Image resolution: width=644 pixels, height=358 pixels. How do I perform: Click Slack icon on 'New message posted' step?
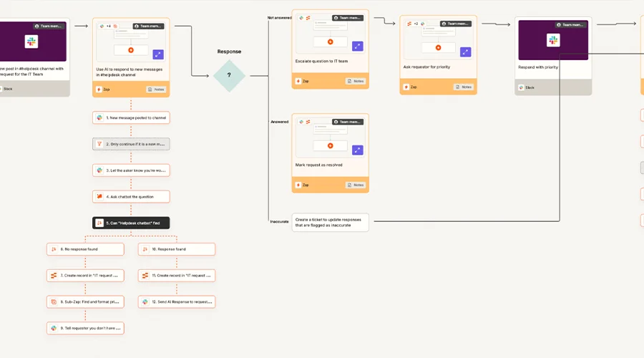point(99,117)
